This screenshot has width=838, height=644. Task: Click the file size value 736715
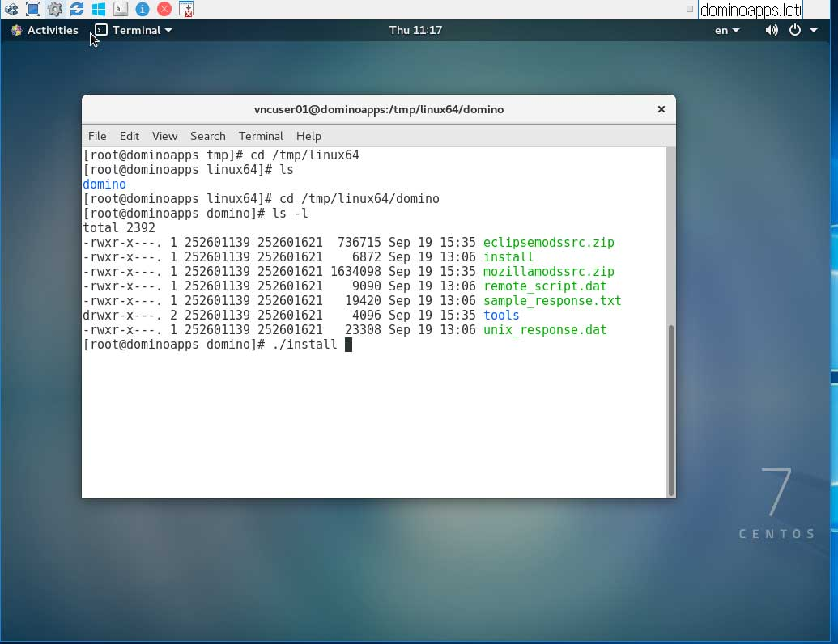(359, 243)
